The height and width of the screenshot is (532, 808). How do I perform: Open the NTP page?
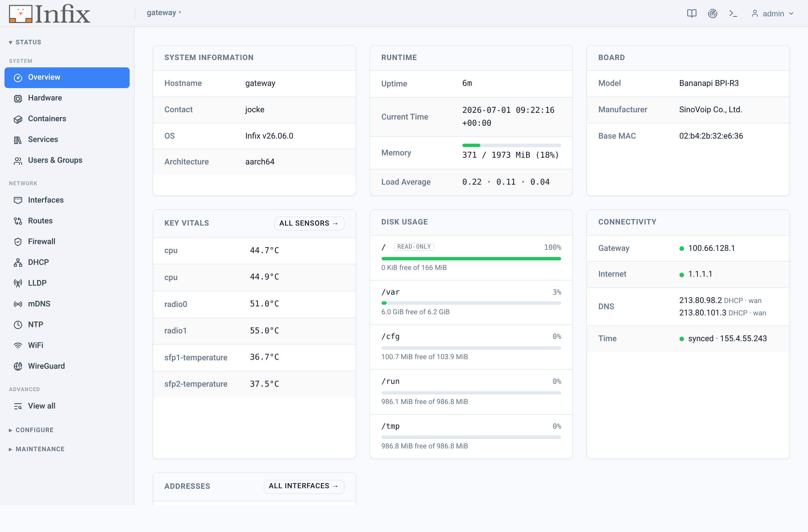pos(67,325)
